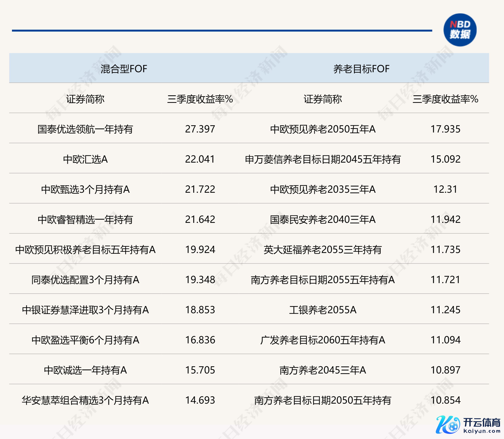Select fund name 中欧预见养老2035三年A

pyautogui.click(x=323, y=190)
